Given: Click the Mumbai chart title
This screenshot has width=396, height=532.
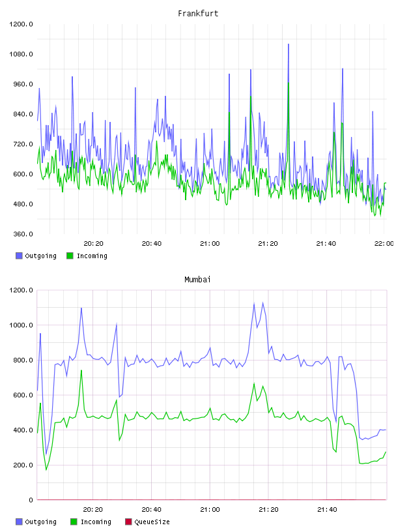Looking at the screenshot, I should pyautogui.click(x=197, y=280).
